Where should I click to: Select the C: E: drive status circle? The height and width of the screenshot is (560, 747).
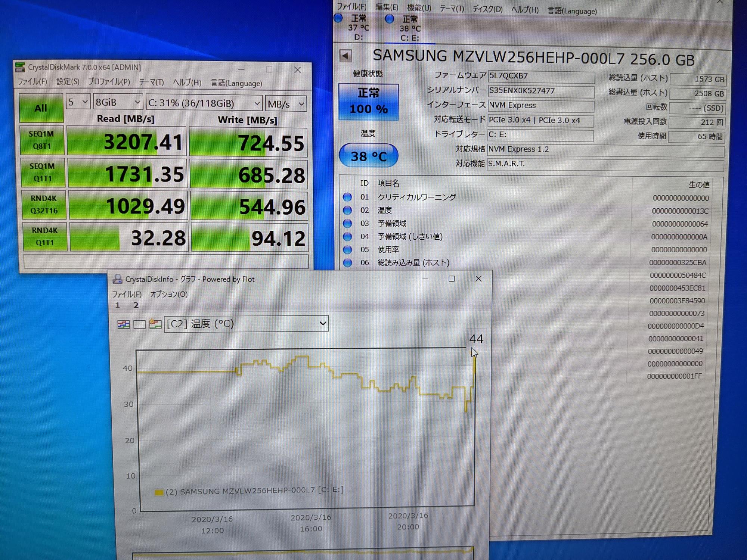390,19
